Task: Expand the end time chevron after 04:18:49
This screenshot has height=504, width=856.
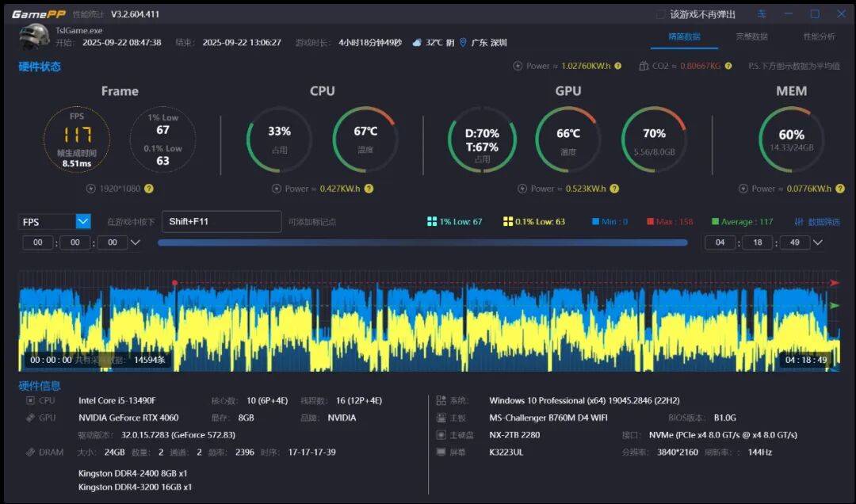Action: (x=817, y=242)
